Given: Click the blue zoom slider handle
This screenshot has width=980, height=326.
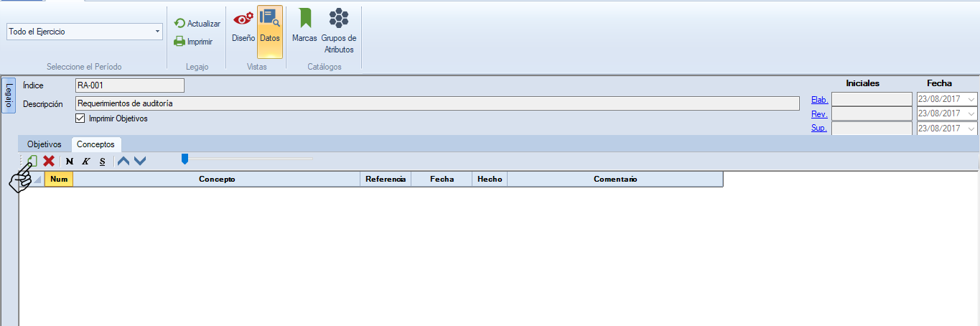Looking at the screenshot, I should [185, 158].
